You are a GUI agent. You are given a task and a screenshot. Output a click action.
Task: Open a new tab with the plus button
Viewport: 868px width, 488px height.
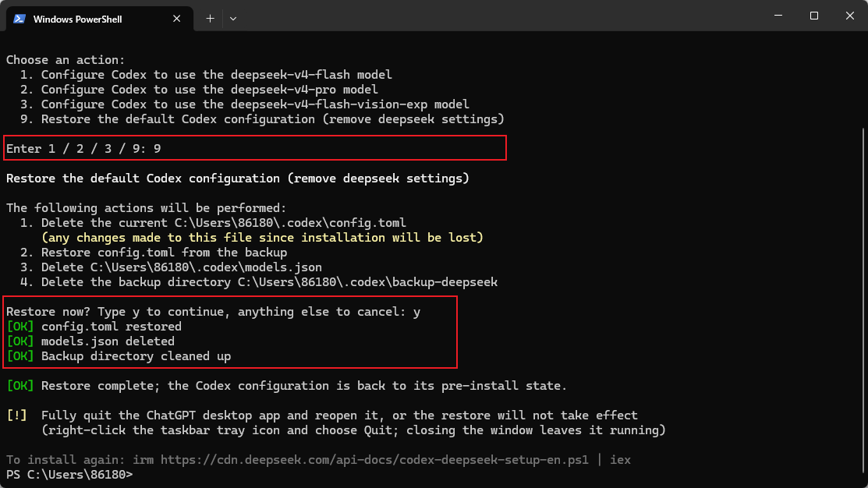pos(210,19)
